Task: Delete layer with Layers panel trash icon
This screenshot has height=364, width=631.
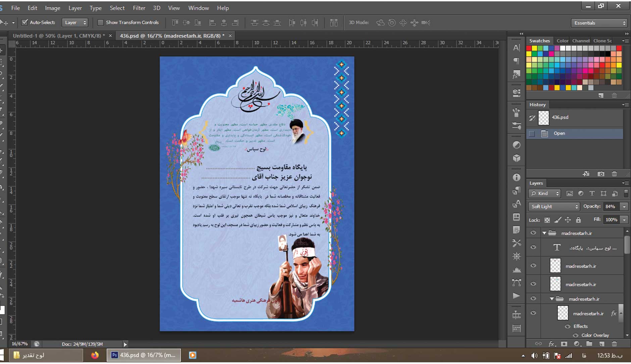Action: [614, 344]
